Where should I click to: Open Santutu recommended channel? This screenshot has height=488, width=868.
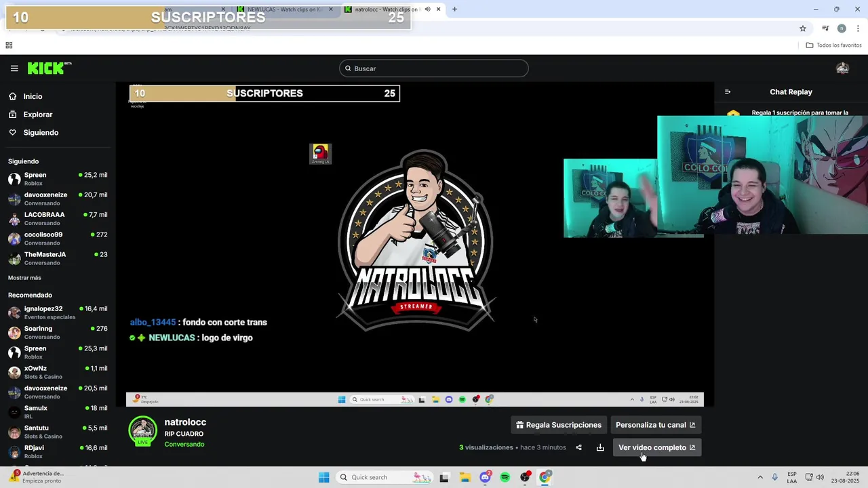click(x=58, y=432)
